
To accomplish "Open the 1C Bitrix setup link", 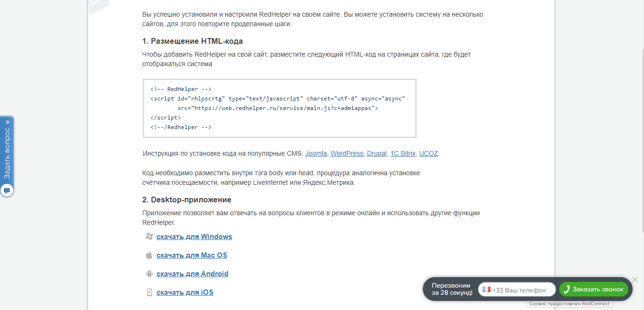I will pyautogui.click(x=402, y=153).
